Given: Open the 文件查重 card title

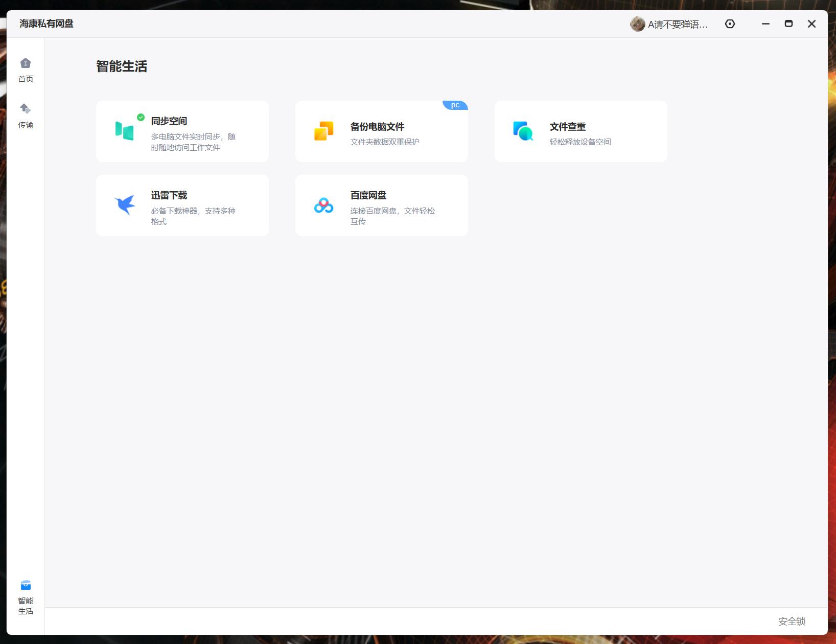Looking at the screenshot, I should (567, 127).
